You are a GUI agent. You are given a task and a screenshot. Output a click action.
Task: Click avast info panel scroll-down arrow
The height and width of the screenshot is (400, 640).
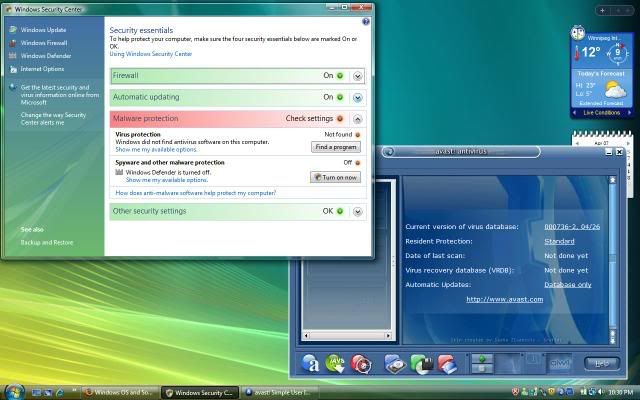pos(612,340)
